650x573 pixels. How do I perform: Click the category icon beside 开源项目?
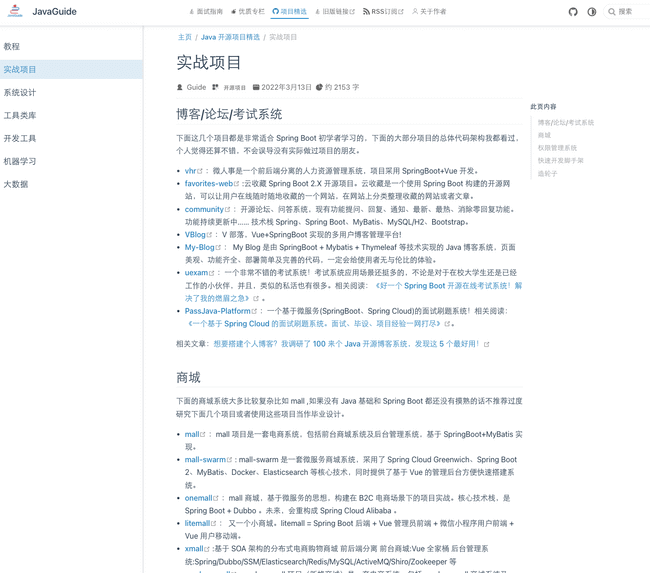(215, 87)
